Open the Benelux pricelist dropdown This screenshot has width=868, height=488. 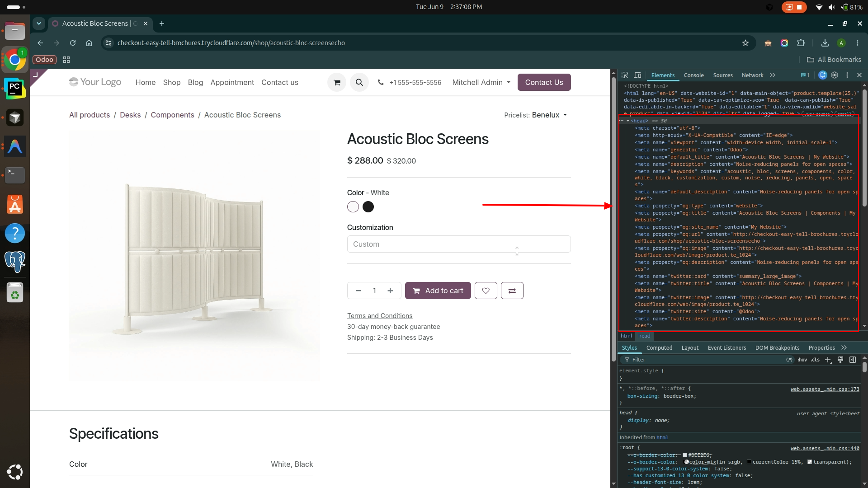pyautogui.click(x=549, y=115)
